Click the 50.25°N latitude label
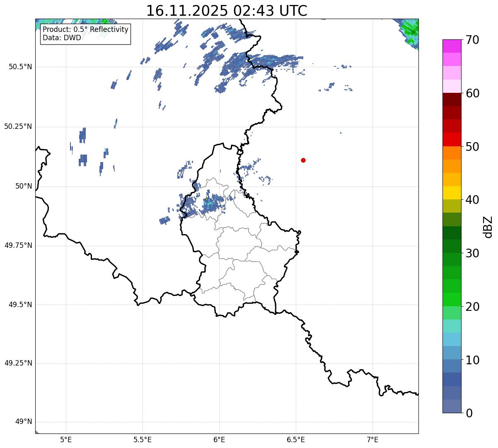Viewport: 498px width, 448px height. tap(18, 126)
